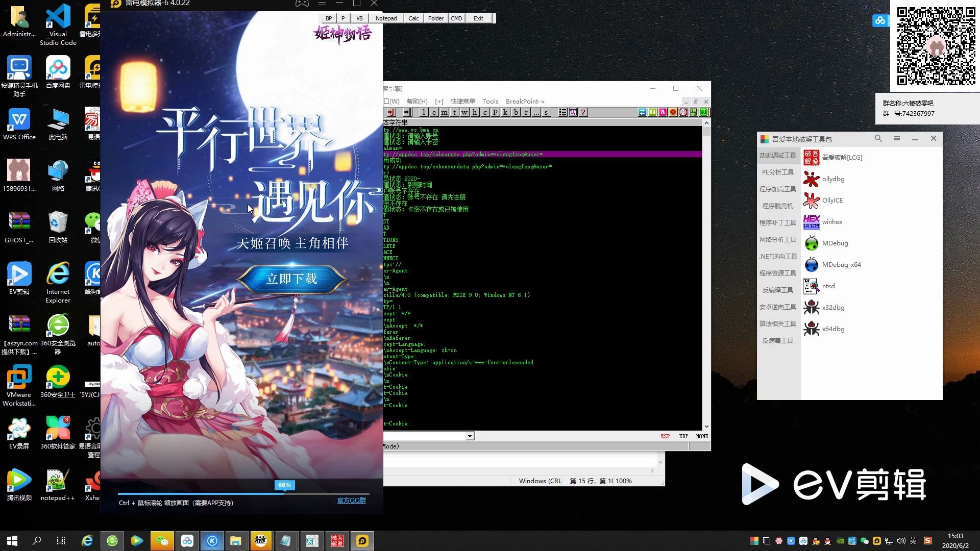Click the volume icon in system tray
This screenshot has width=980, height=551.
click(x=901, y=541)
